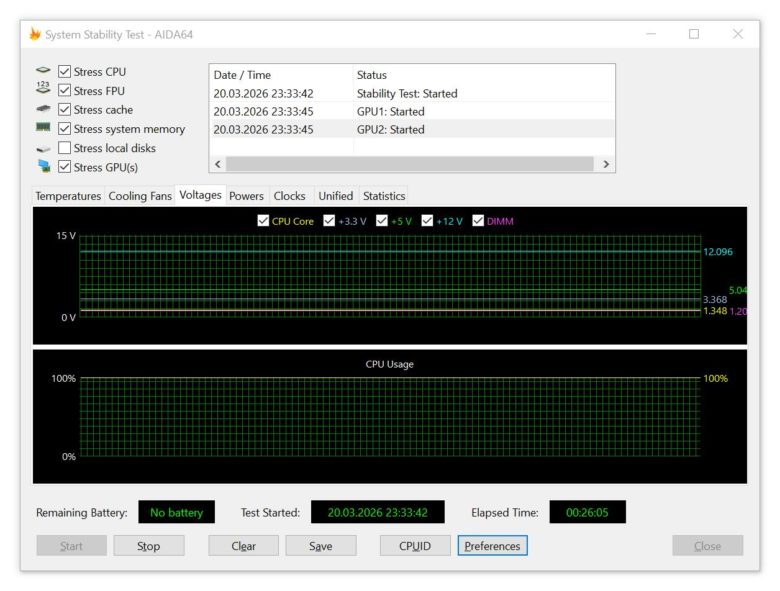
Task: Minimize the System Stability Test window
Action: point(651,34)
